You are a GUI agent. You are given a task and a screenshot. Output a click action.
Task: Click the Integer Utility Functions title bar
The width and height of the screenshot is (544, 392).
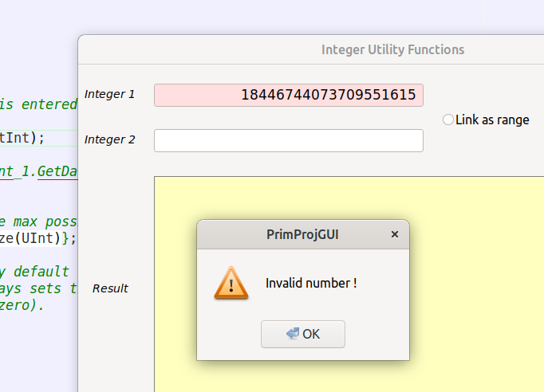392,49
